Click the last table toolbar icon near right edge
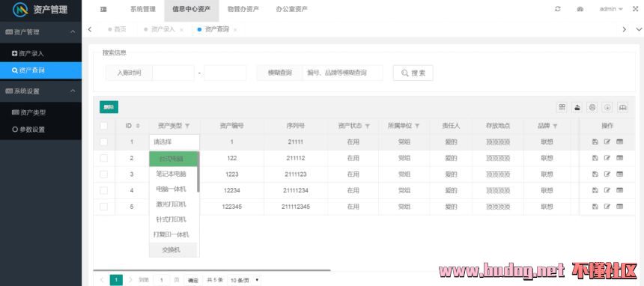Image resolution: width=644 pixels, height=286 pixels. [x=622, y=107]
